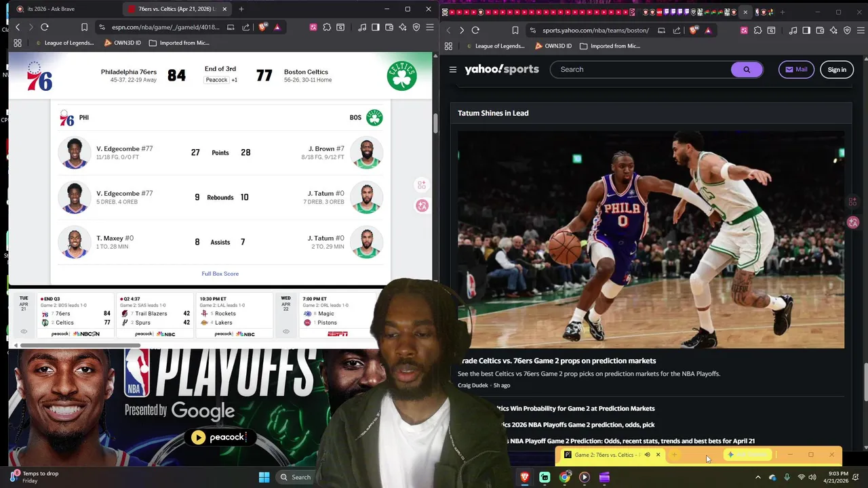Close the Game 2: 76ers vs. Celtics floating tab

tap(658, 455)
